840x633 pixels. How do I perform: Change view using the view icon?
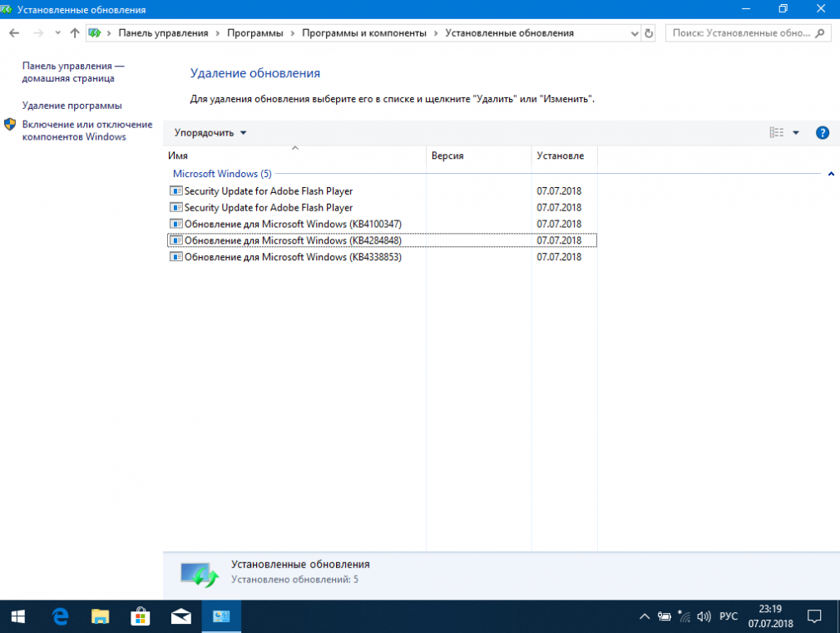point(776,132)
